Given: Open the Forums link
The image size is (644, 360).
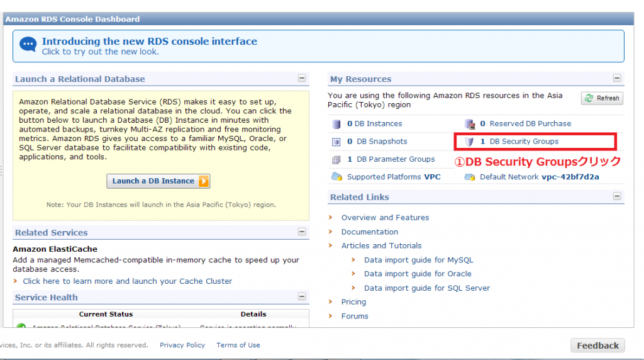Looking at the screenshot, I should 355,316.
